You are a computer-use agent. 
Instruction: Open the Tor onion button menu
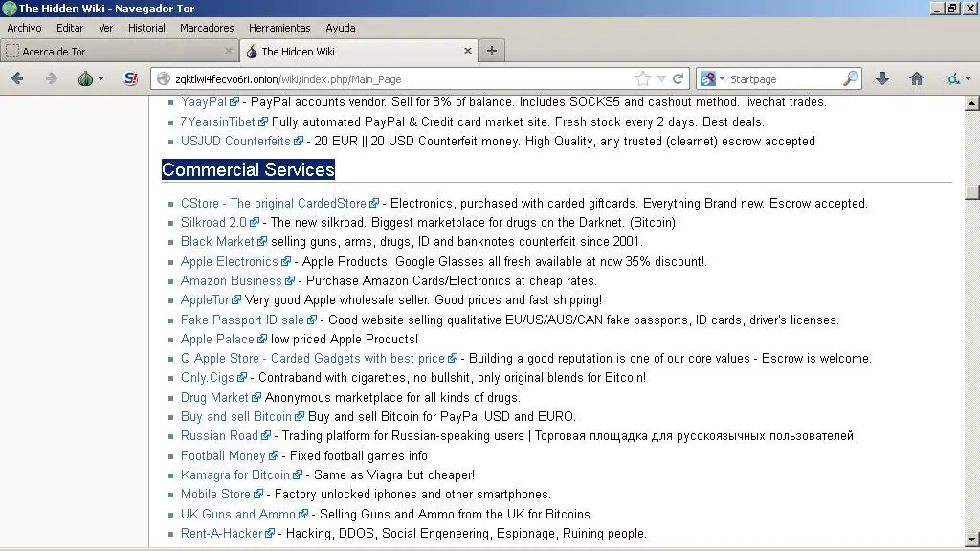coord(91,78)
